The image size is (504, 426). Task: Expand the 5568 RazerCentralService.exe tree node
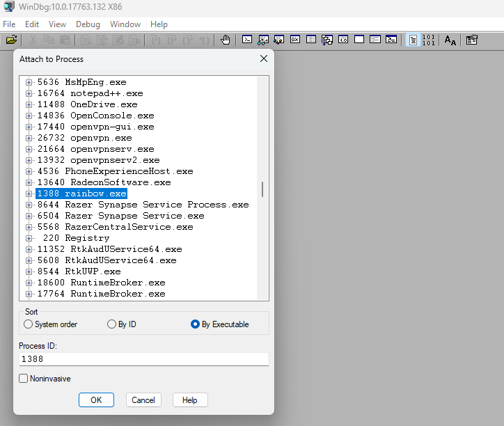click(x=29, y=227)
